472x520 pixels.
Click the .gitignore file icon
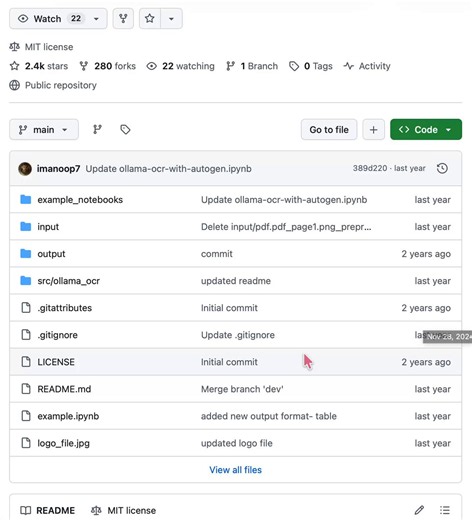click(26, 335)
